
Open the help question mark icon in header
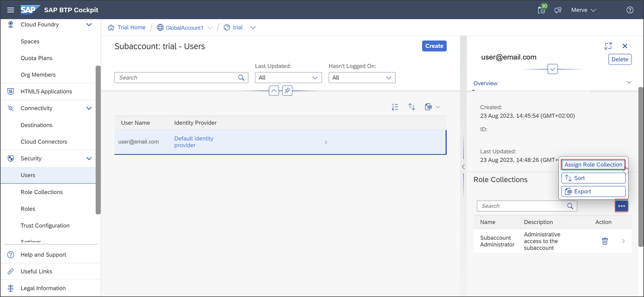630,10
